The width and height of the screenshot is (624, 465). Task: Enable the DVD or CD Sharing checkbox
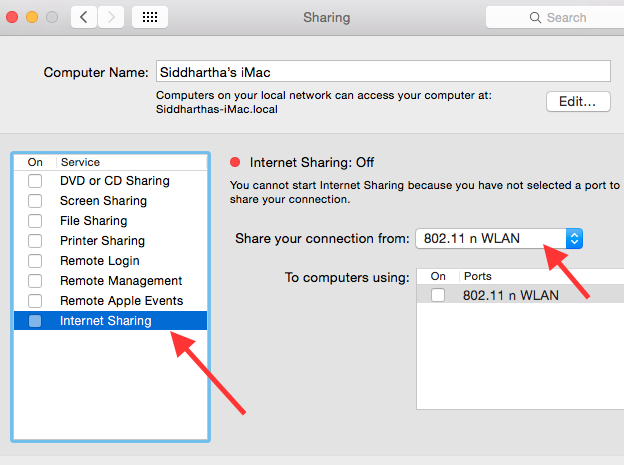[x=35, y=181]
